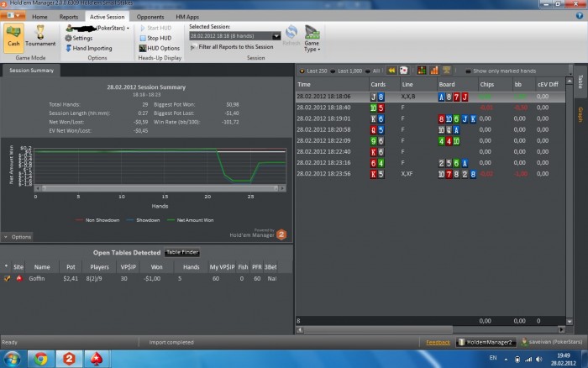This screenshot has width=588, height=368.
Task: Switch to the Reports tab
Action: point(69,17)
